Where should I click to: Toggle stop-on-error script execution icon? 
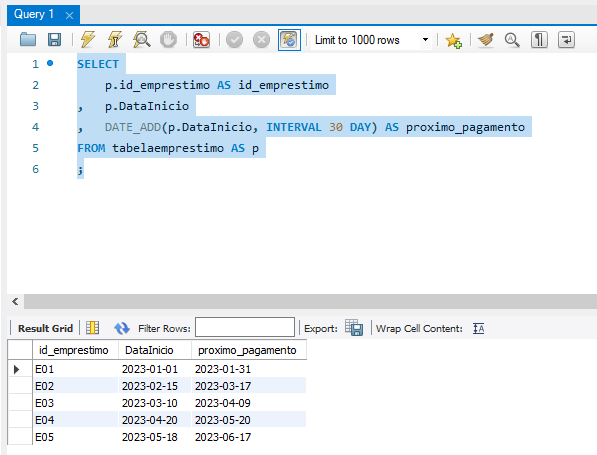pos(201,40)
